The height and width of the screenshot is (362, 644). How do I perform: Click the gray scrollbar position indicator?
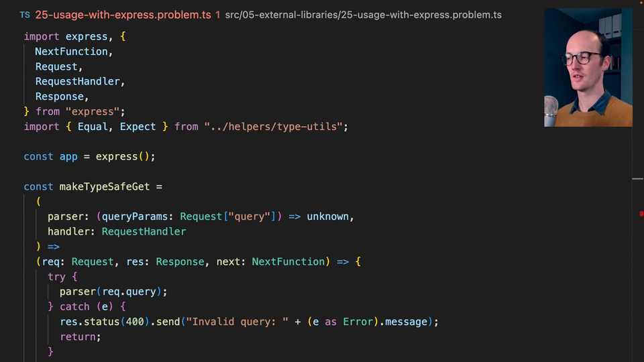click(637, 179)
